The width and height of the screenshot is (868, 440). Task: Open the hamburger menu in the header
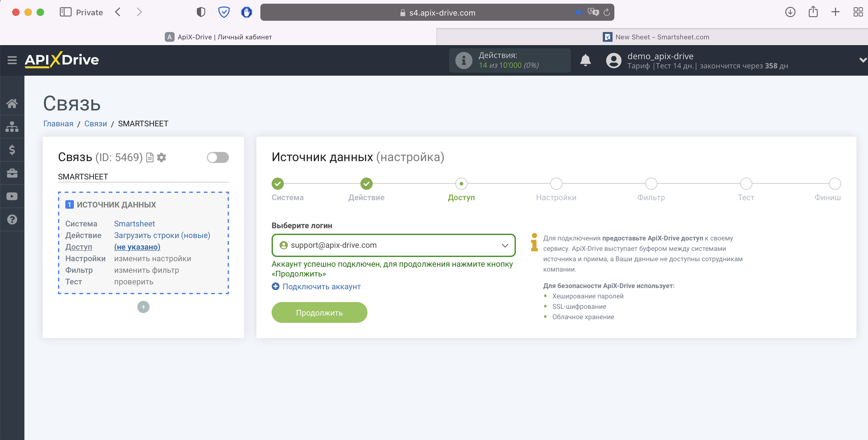(12, 60)
